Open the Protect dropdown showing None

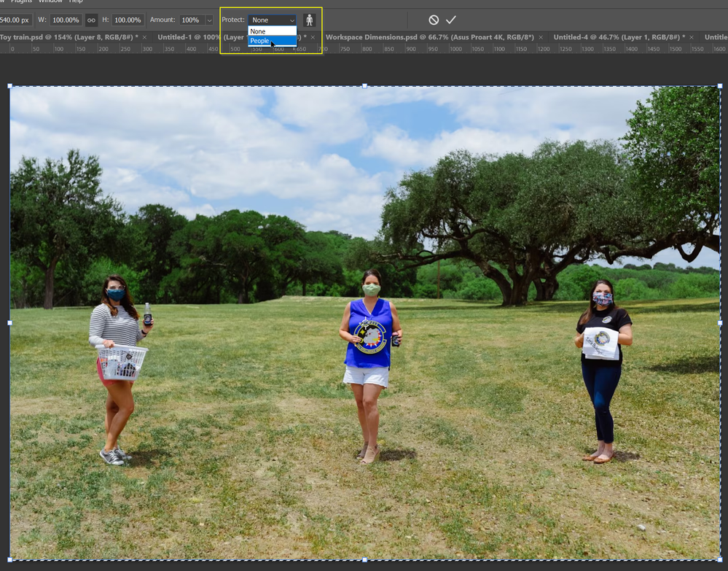tap(273, 20)
